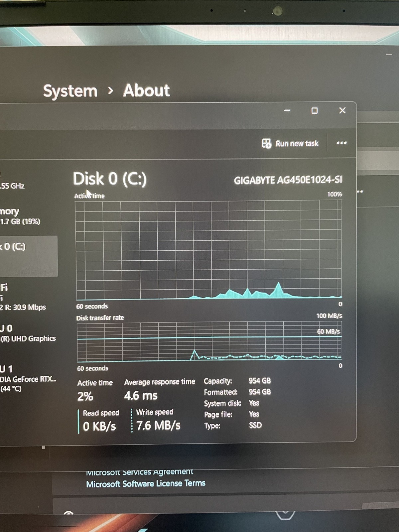Minimize the Settings window behind
This screenshot has width=399, height=532.
(389, 54)
